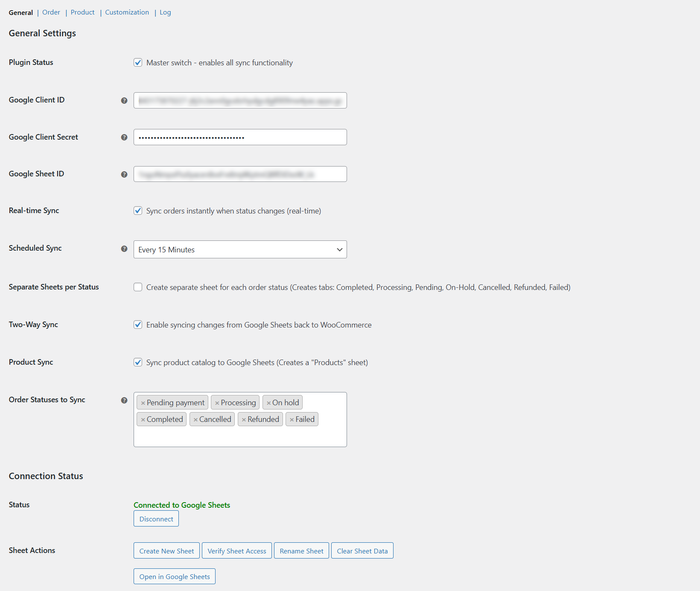This screenshot has width=700, height=591.
Task: Click the help icon beside Order Statuses to Sync
Action: [x=124, y=401]
